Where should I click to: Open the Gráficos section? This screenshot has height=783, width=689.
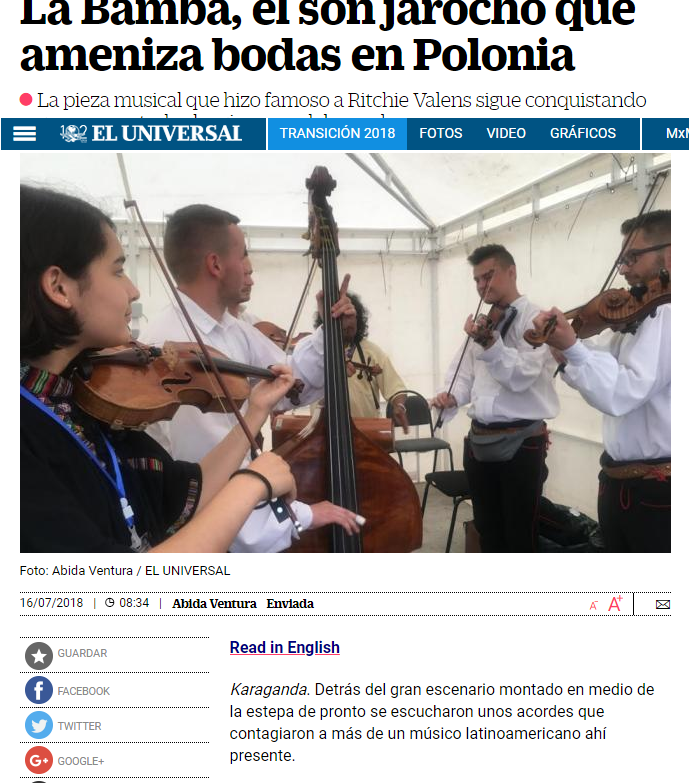(x=583, y=133)
